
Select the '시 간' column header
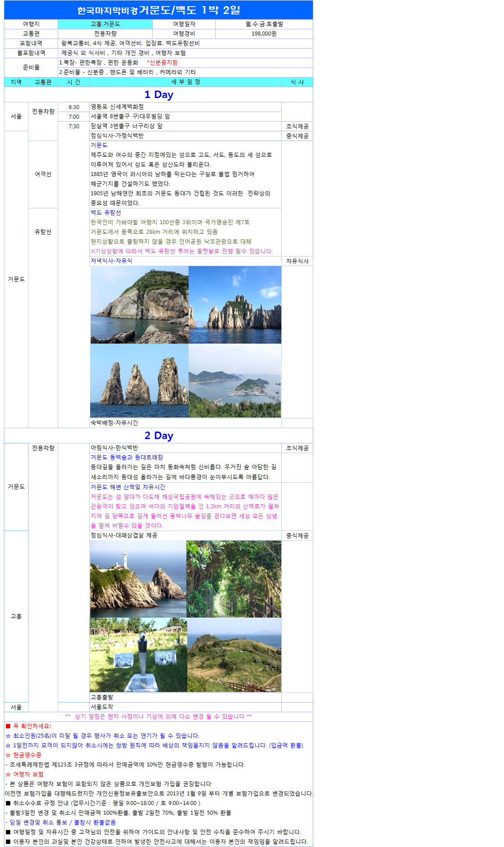[73, 82]
